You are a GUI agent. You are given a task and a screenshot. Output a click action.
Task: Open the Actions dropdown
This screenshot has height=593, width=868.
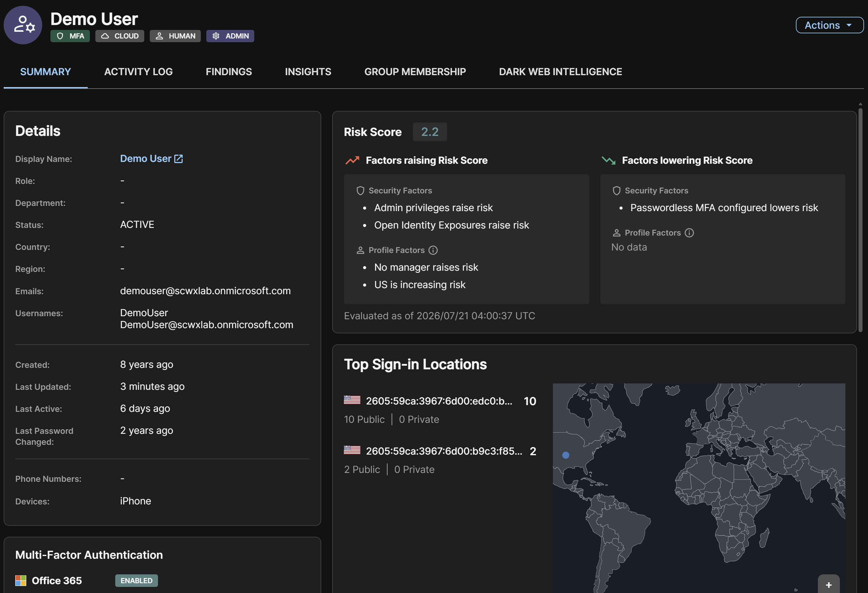(x=829, y=25)
